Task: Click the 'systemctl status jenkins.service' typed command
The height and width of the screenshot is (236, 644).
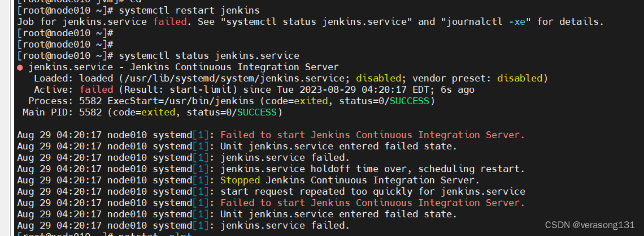Action: coord(208,55)
